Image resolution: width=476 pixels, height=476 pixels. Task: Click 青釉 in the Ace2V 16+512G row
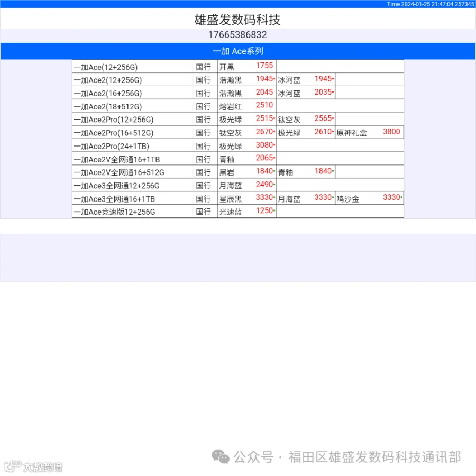pyautogui.click(x=286, y=172)
